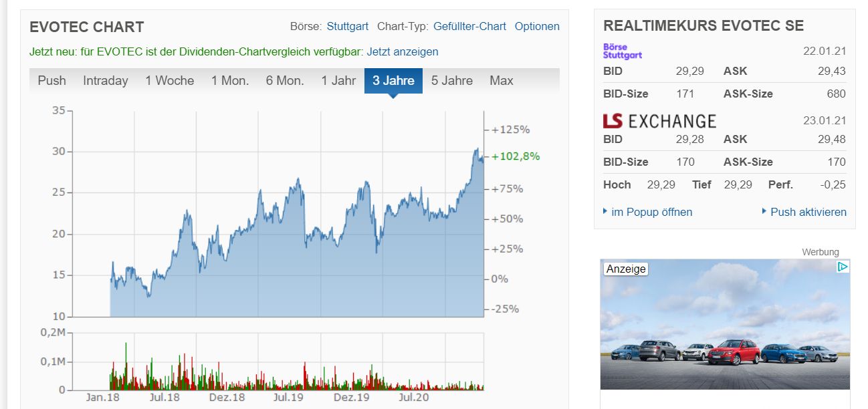868x409 pixels.
Task: Select the 6 Mon. tab
Action: (x=285, y=81)
